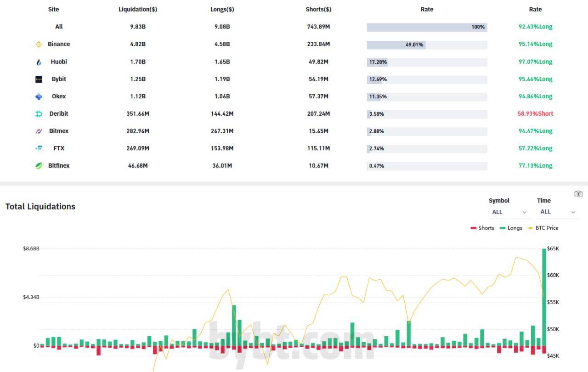
Task: Click the Huobi flame logo icon
Action: click(39, 62)
